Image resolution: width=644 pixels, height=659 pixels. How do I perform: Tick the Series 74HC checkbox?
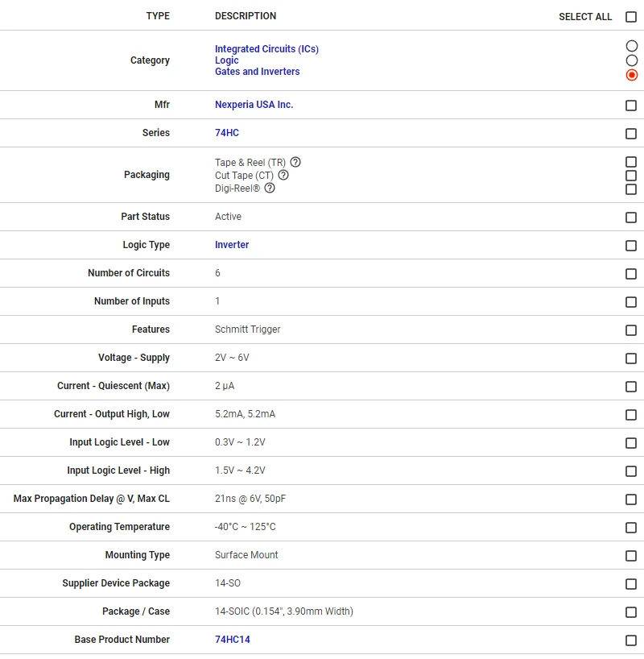coord(631,134)
